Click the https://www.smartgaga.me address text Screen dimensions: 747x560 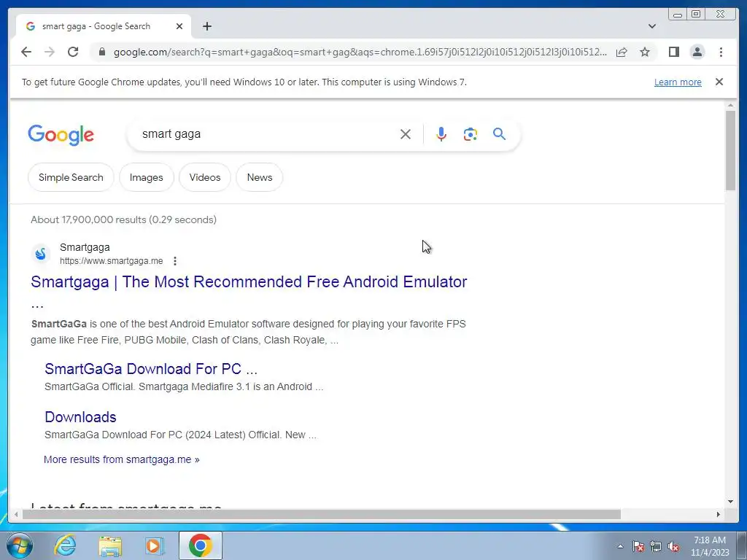112,261
